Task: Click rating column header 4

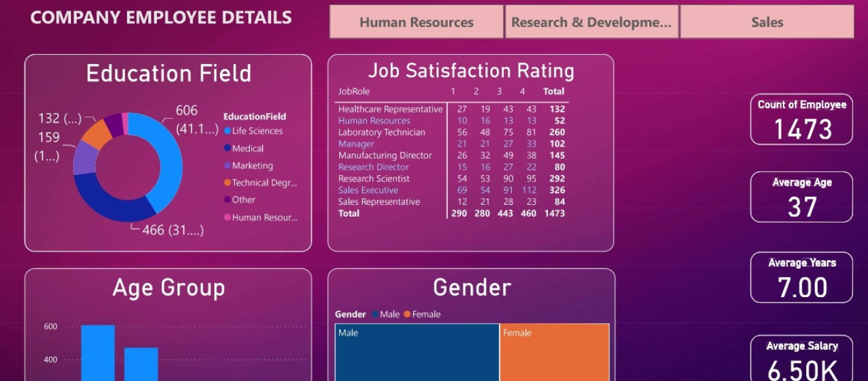Action: coord(523,92)
